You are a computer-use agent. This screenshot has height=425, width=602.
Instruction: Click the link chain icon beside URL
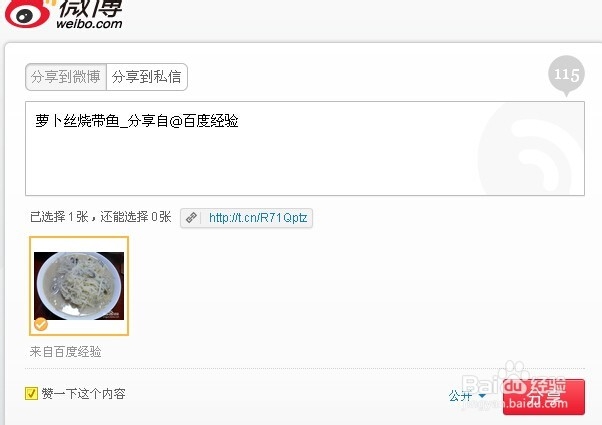[191, 218]
